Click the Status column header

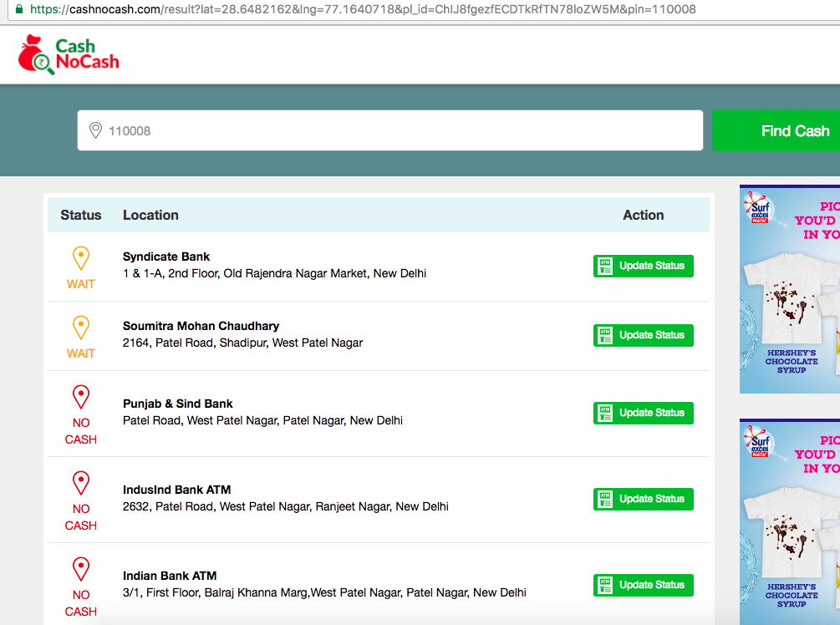click(x=81, y=215)
